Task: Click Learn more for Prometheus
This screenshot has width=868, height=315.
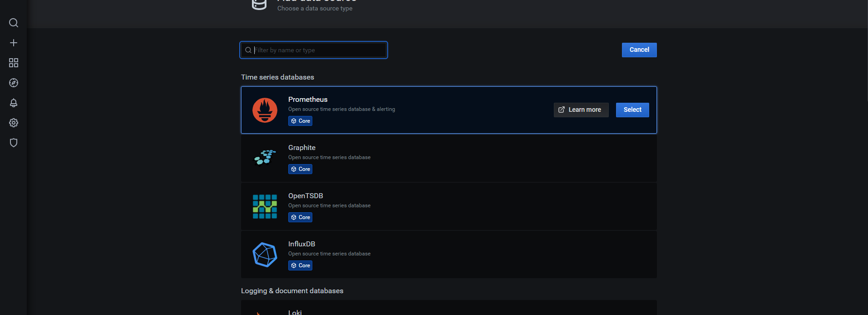Action: click(581, 110)
